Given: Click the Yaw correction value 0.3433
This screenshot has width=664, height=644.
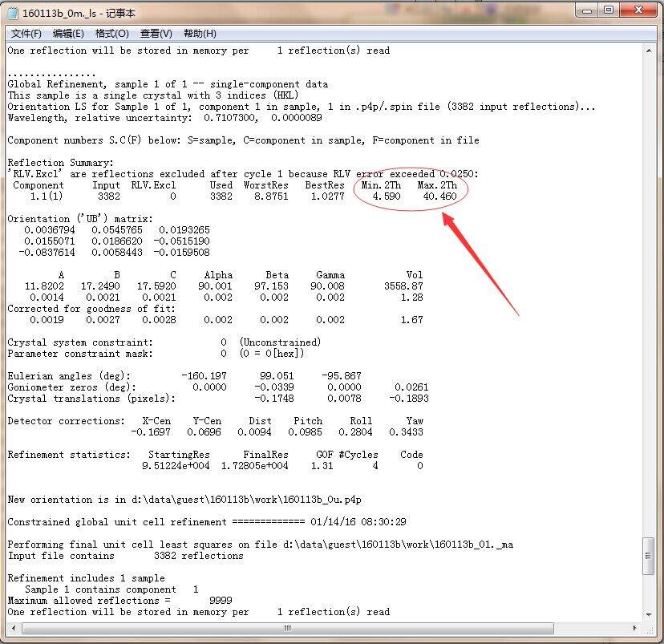Looking at the screenshot, I should (406, 432).
